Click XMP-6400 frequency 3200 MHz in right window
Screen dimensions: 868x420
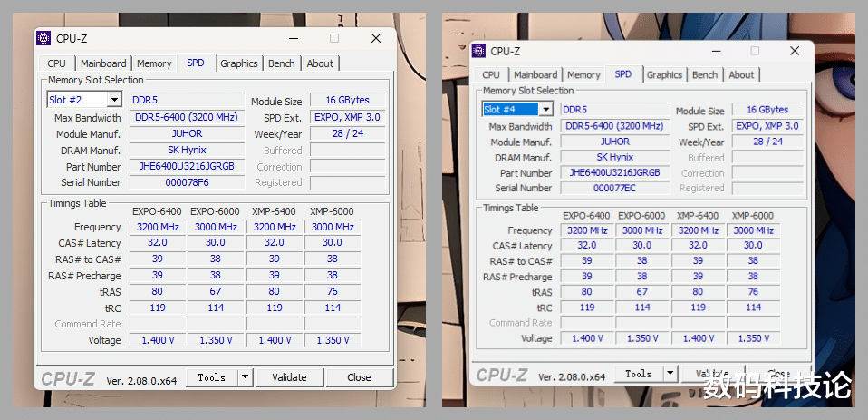tap(698, 230)
